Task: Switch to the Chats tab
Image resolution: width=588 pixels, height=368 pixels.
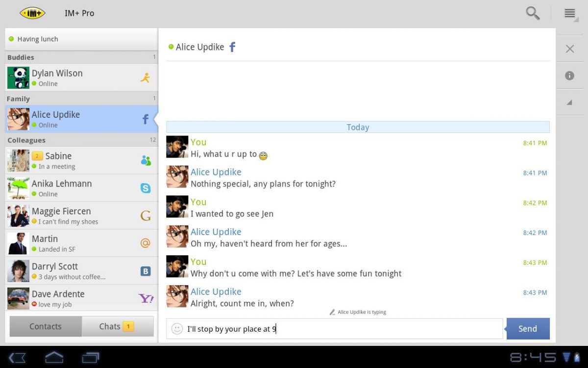Action: tap(117, 326)
